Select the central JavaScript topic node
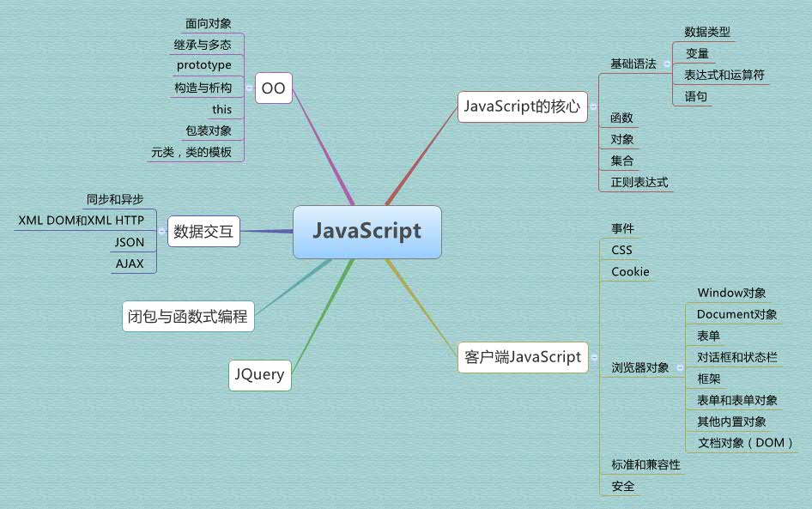 point(367,232)
